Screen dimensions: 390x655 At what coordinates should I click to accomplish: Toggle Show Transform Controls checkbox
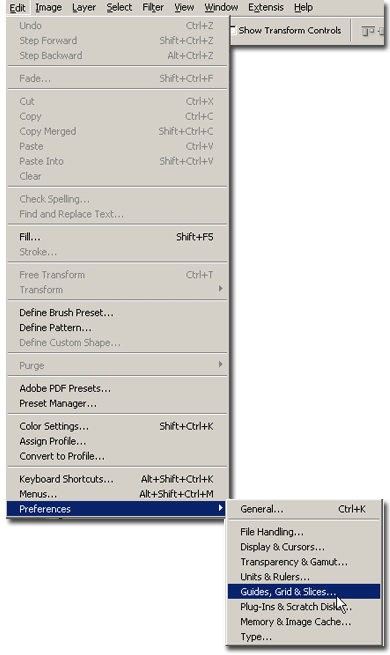coord(233,30)
